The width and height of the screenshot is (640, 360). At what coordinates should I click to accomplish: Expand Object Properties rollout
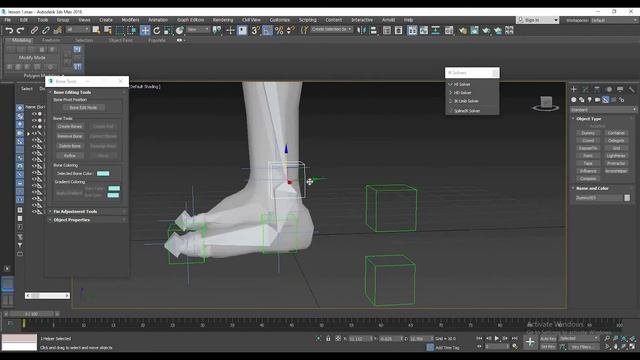(x=71, y=220)
